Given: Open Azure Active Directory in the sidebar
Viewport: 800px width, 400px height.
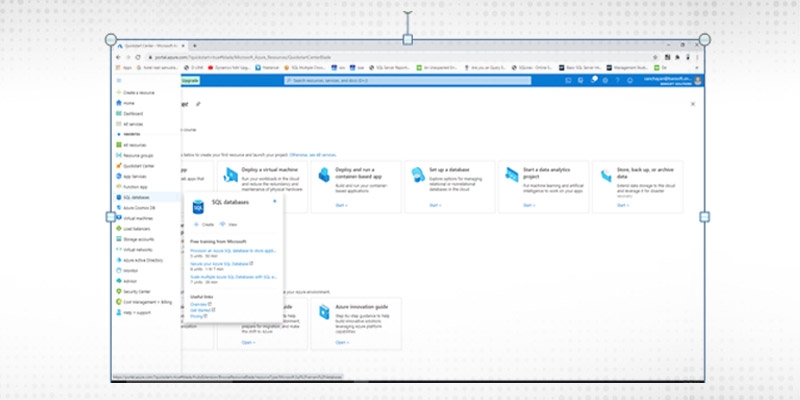Looking at the screenshot, I should click(x=139, y=260).
